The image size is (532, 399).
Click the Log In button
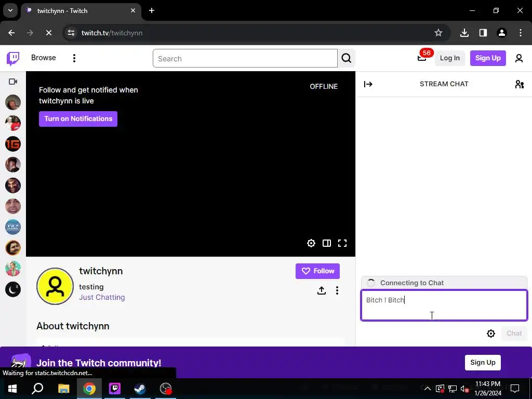click(x=449, y=58)
